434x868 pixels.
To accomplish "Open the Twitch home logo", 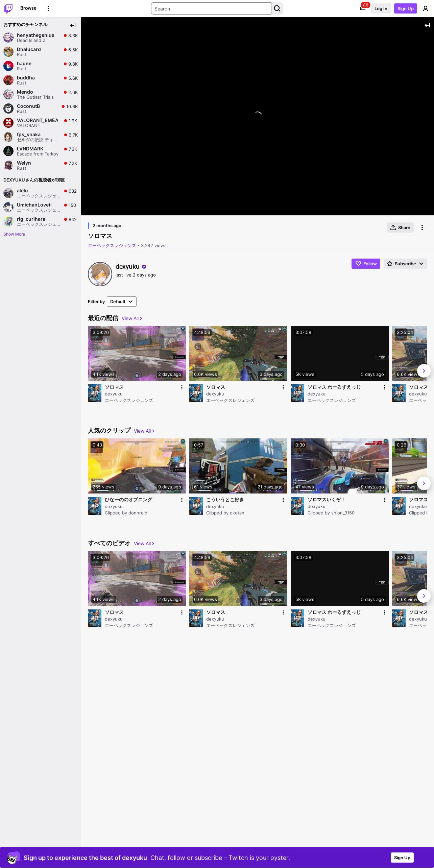I will coord(8,8).
